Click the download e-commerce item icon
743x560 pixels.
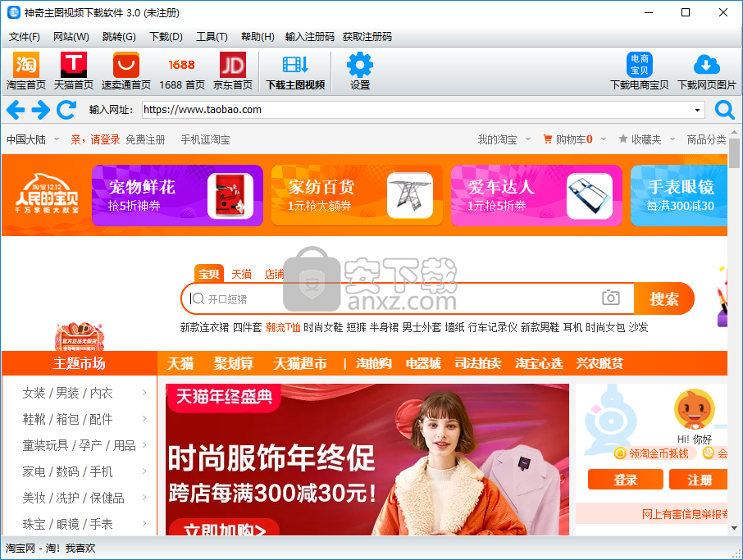tap(639, 65)
